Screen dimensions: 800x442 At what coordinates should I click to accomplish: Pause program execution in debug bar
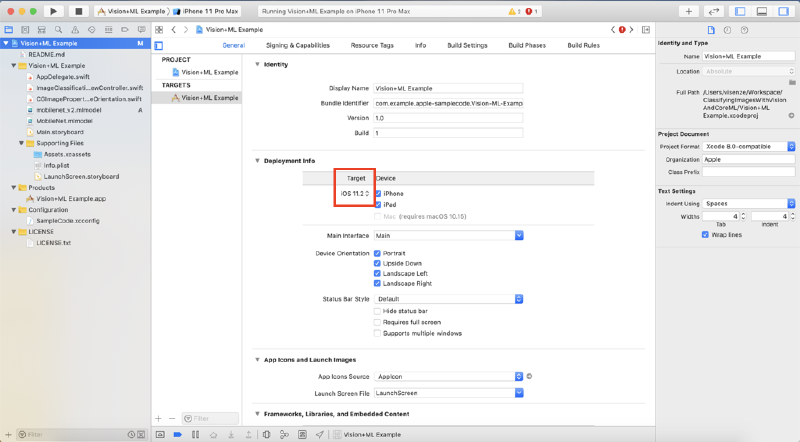[x=195, y=434]
